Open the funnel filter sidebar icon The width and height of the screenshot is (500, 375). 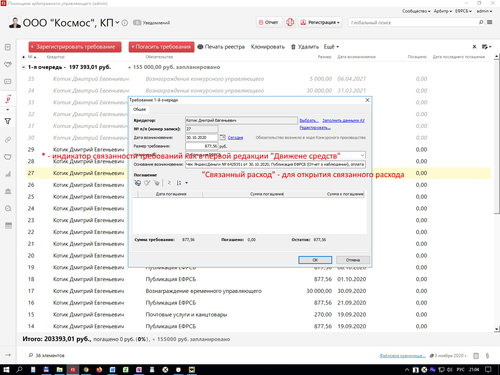click(x=8, y=121)
